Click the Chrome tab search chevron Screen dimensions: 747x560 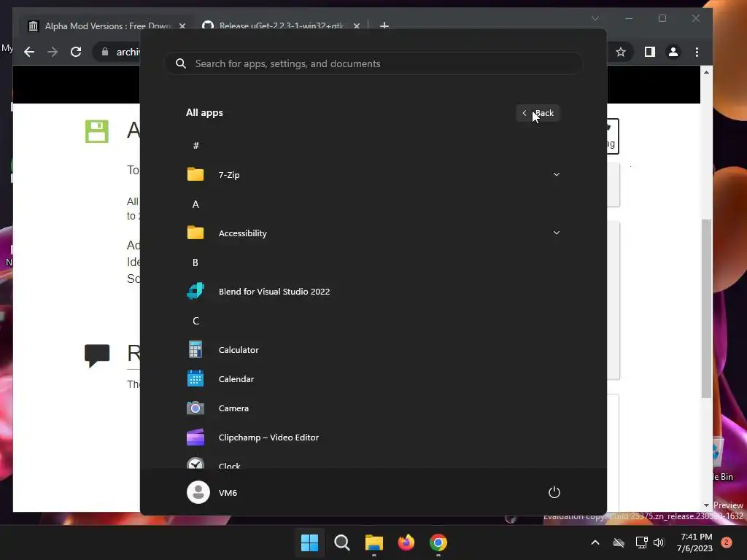pos(595,18)
